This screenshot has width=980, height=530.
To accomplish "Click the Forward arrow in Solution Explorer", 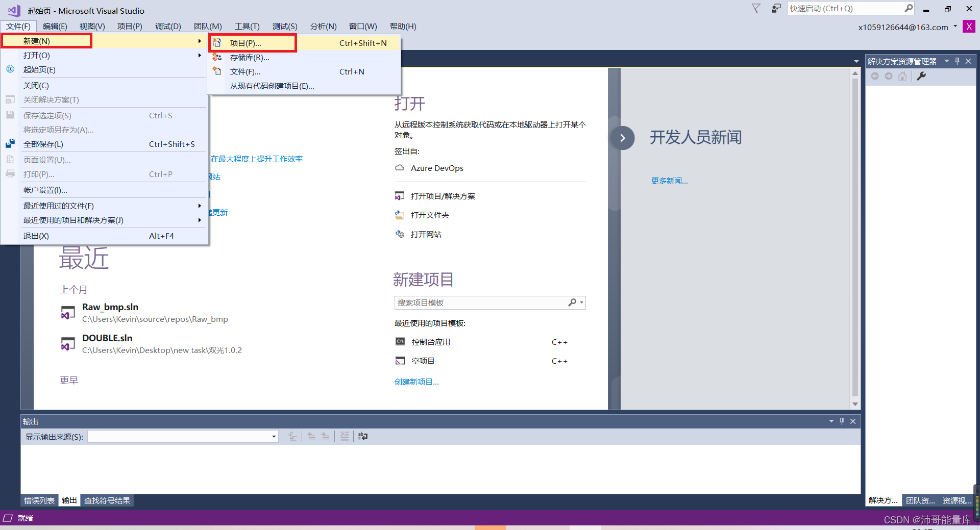I will 889,76.
